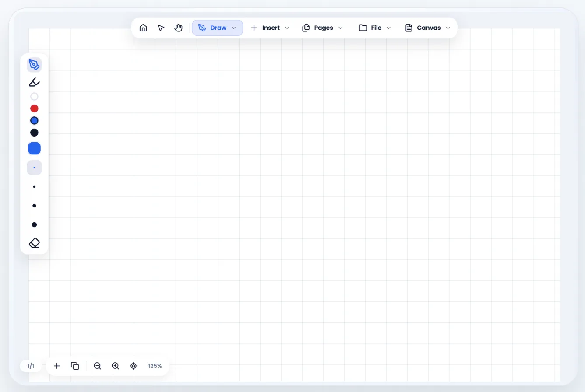Select the arrow pointer tool

coord(161,28)
